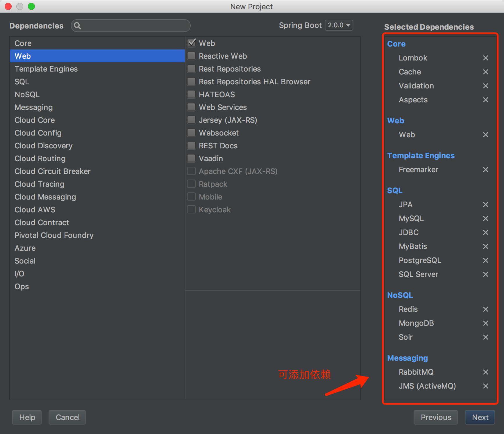The width and height of the screenshot is (504, 434).
Task: Open the Social category
Action: coord(97,261)
